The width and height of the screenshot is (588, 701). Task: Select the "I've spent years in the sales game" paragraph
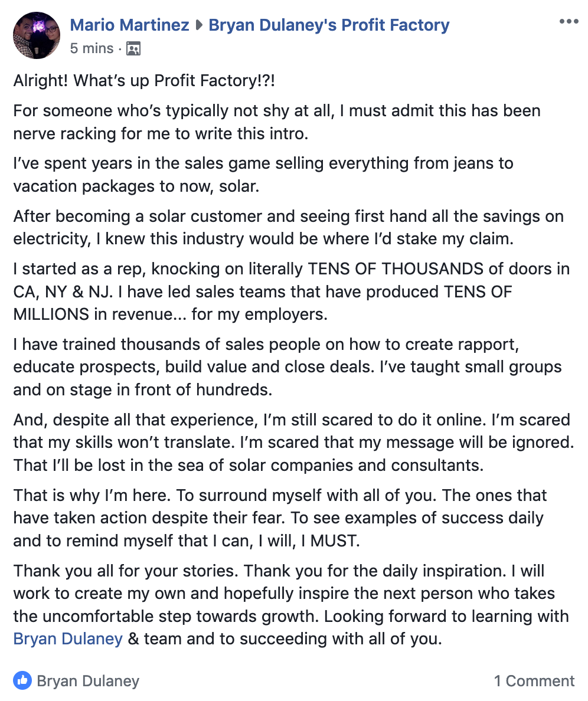click(x=263, y=175)
